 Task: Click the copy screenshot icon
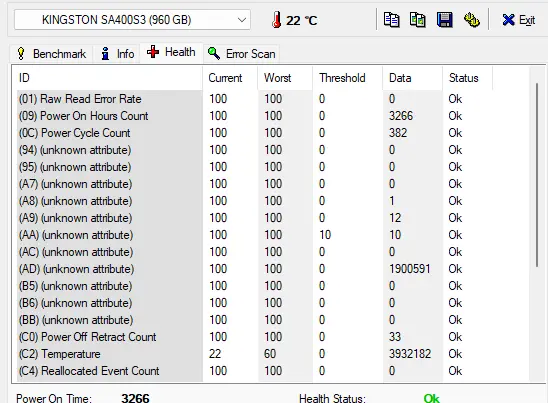(418, 20)
